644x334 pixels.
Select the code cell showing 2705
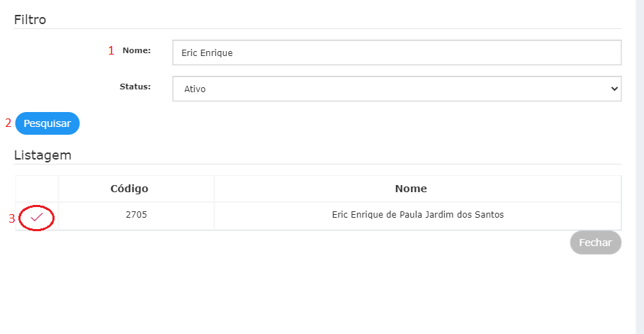[x=136, y=215]
